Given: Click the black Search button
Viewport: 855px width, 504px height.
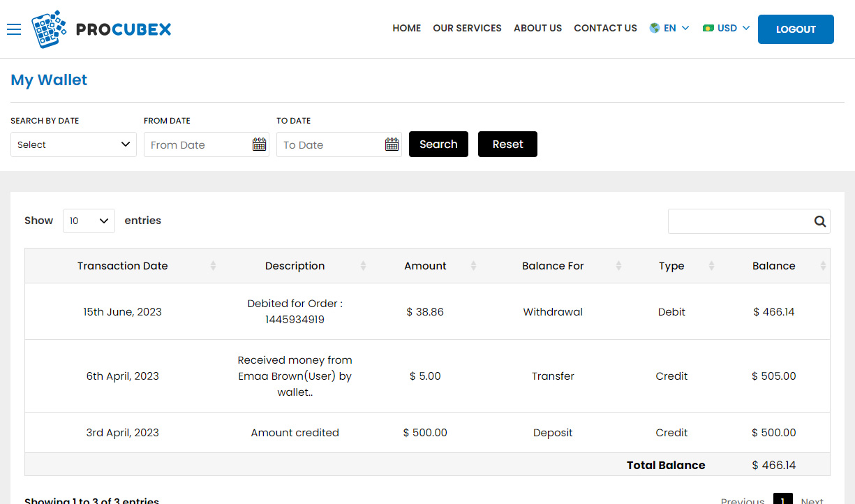Looking at the screenshot, I should click(438, 144).
